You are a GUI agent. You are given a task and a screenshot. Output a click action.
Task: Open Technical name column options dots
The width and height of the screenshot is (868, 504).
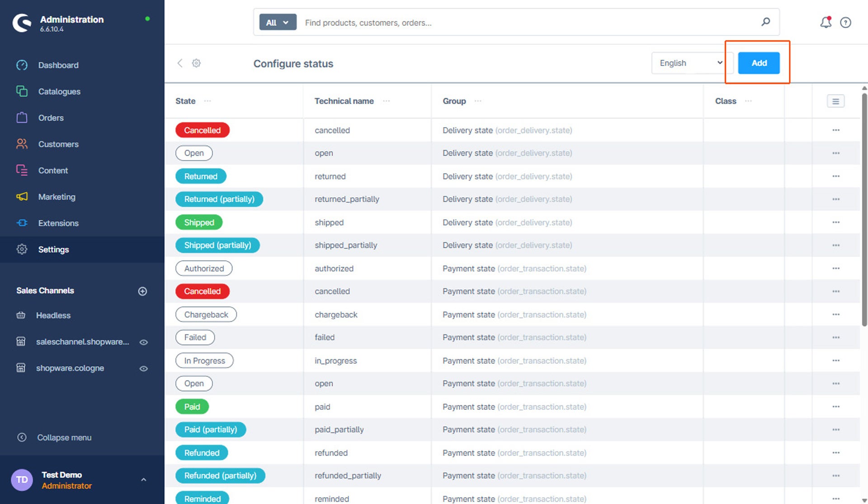point(386,101)
